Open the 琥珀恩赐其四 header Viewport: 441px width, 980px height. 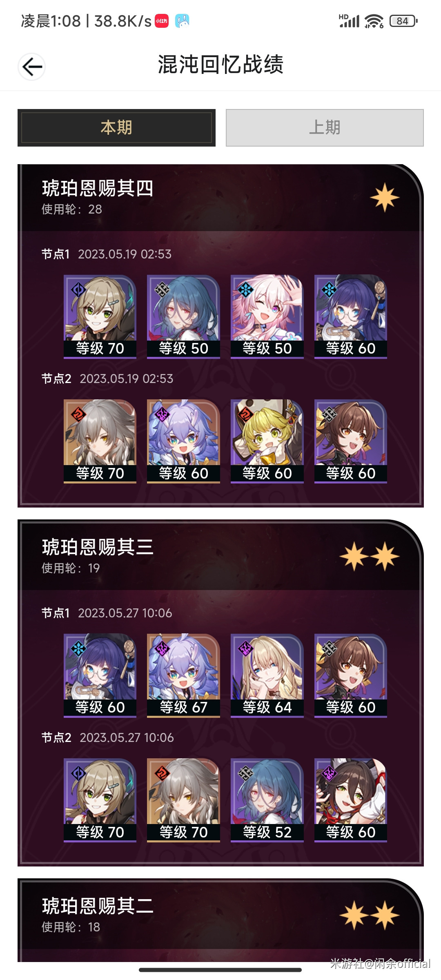220,198
